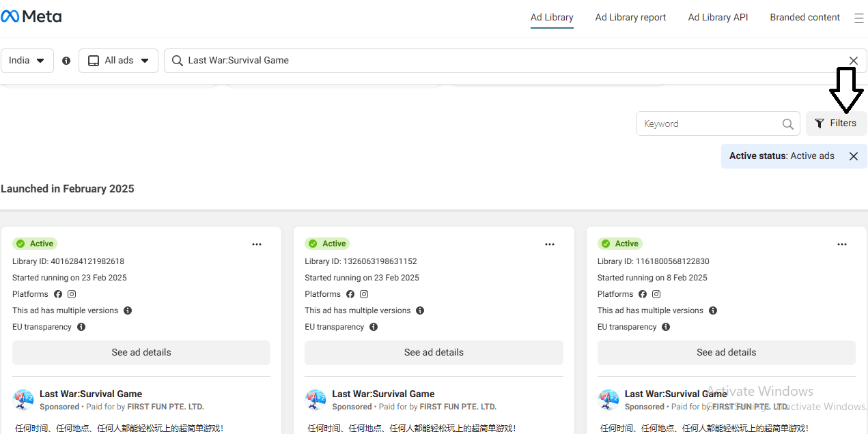
Task: Open the Filters panel
Action: [x=836, y=124]
